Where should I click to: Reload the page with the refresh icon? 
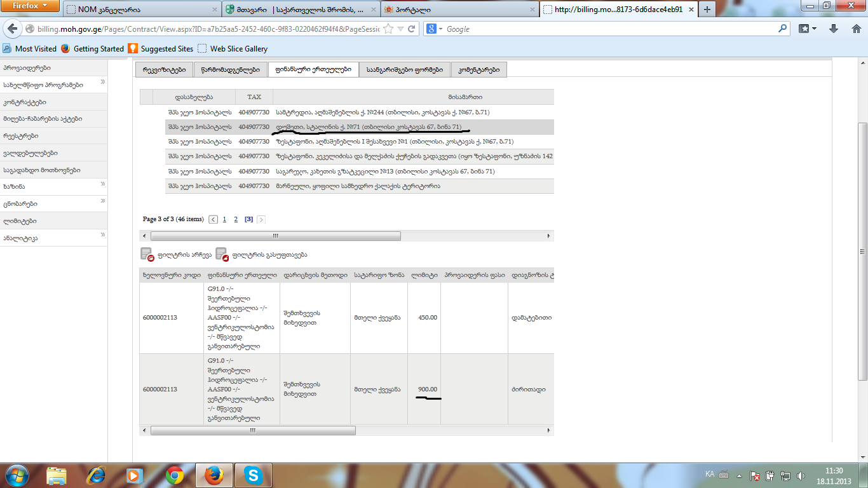pos(412,29)
